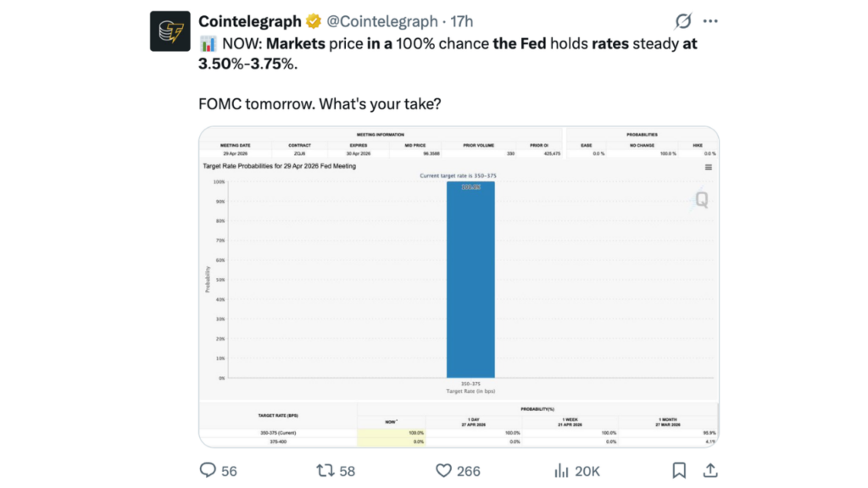868x488 pixels.
Task: Open Grok analysis for this post
Action: (682, 21)
